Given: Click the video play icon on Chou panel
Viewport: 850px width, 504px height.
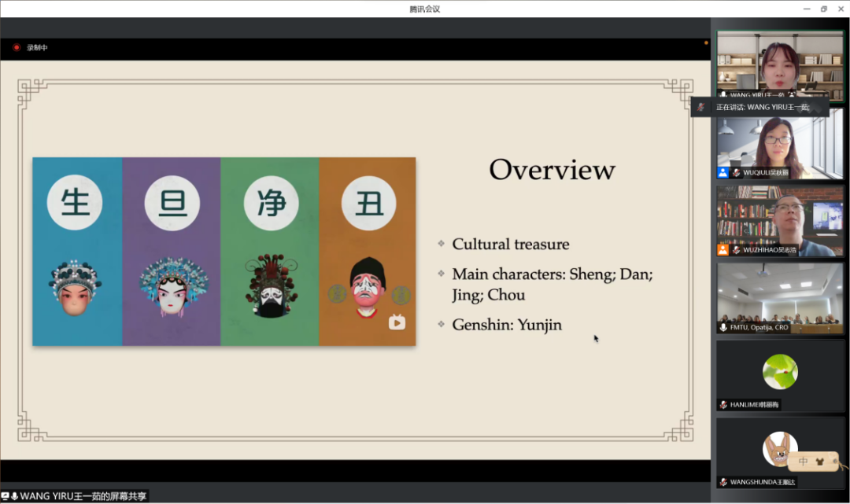Looking at the screenshot, I should point(397,322).
